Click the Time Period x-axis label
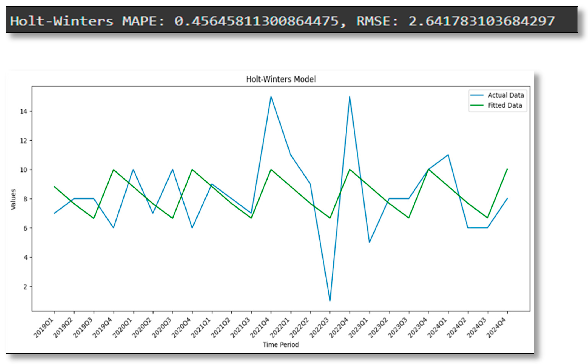Viewport: 588px width, 364px height. (x=281, y=345)
